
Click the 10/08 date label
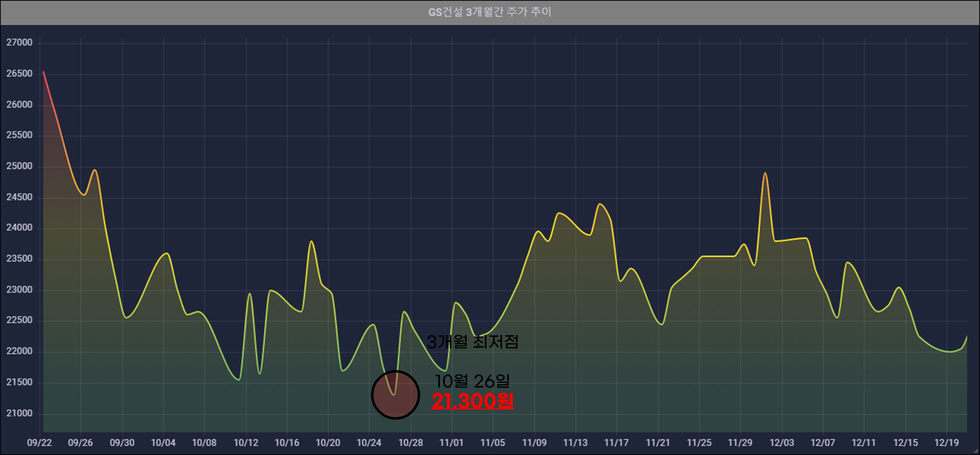coord(204,443)
